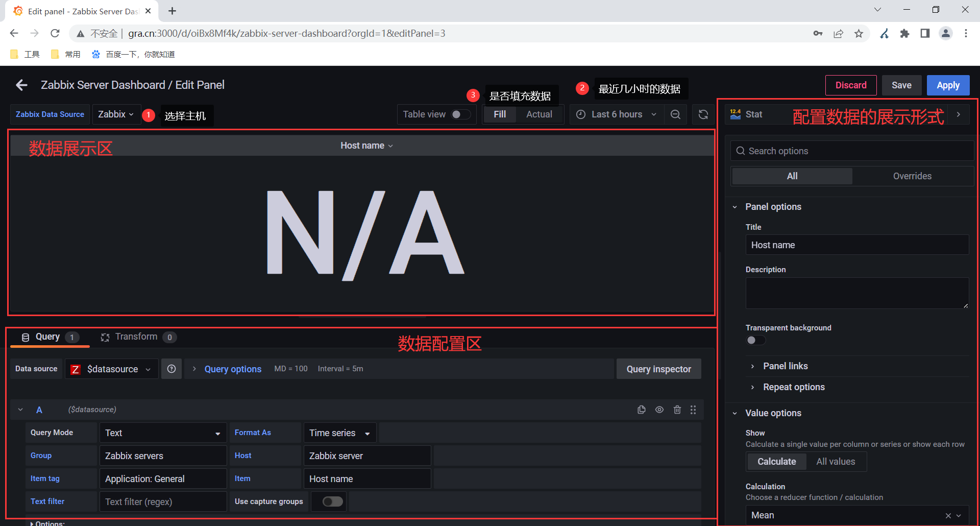Switch to the Query tab
980x526 pixels.
(x=50, y=337)
